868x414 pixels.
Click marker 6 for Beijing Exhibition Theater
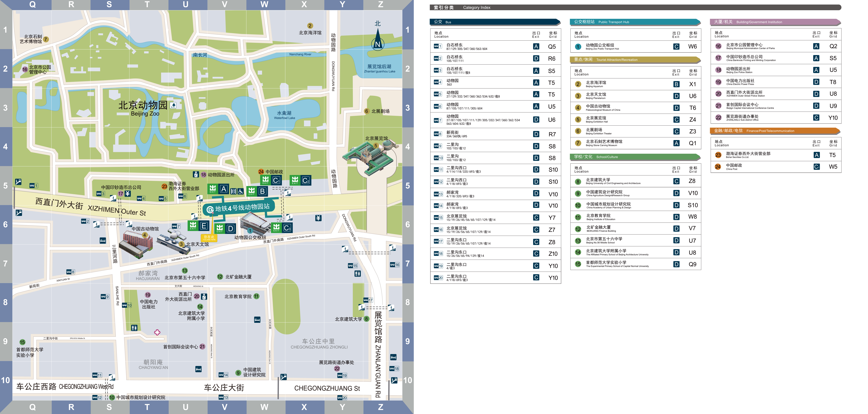pyautogui.click(x=367, y=111)
